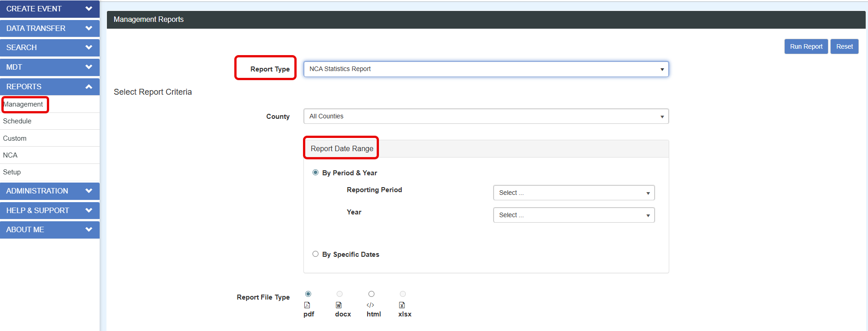868x331 pixels.
Task: Toggle the REPORTS menu section
Action: [x=50, y=87]
